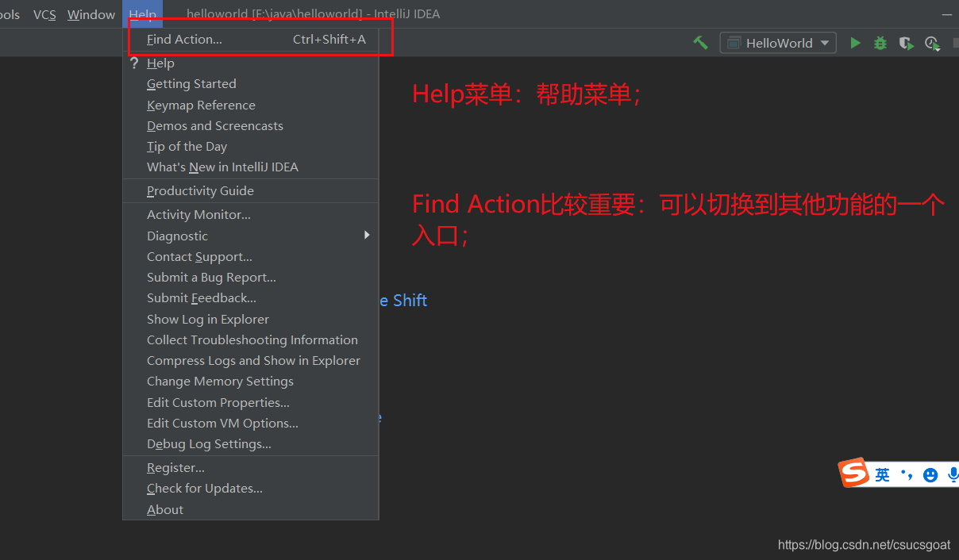This screenshot has width=959, height=560.
Task: Open the profiler run icon with clock
Action: click(x=932, y=43)
